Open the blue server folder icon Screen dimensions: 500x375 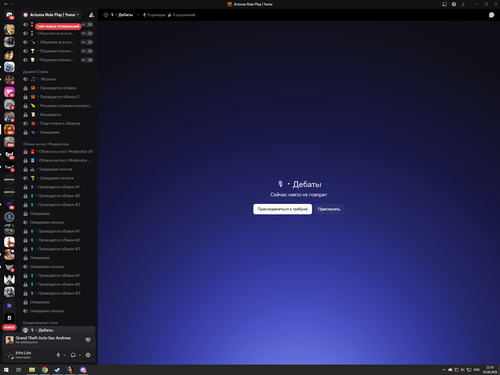(9, 305)
